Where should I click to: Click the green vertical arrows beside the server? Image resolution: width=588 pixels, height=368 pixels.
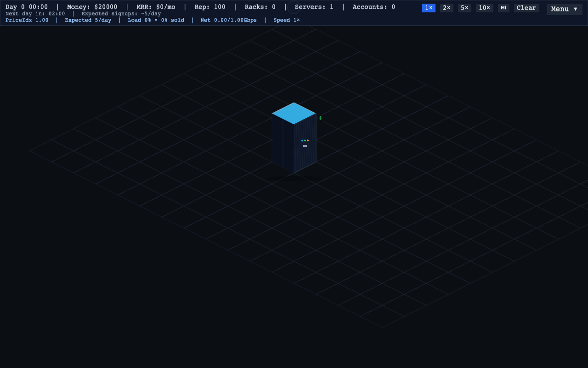pos(320,118)
